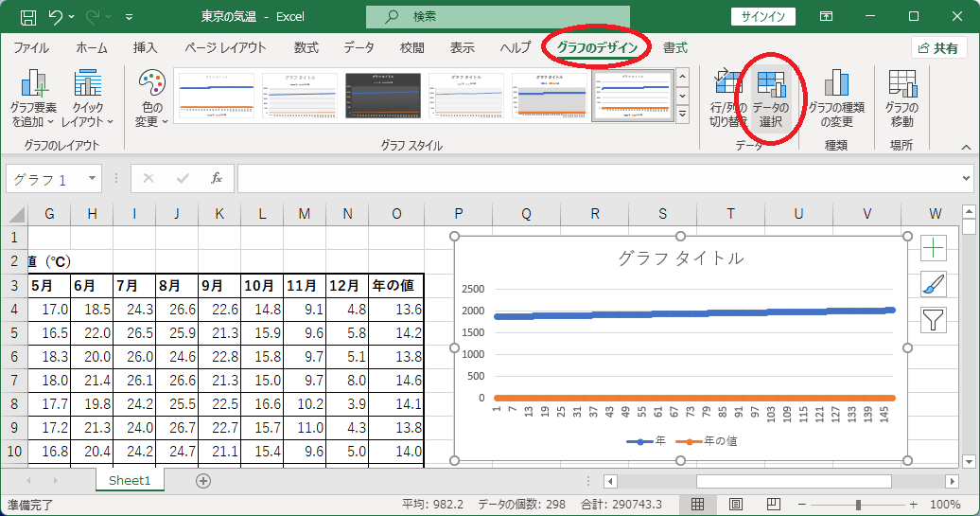Open the 数式 tab

[x=306, y=48]
